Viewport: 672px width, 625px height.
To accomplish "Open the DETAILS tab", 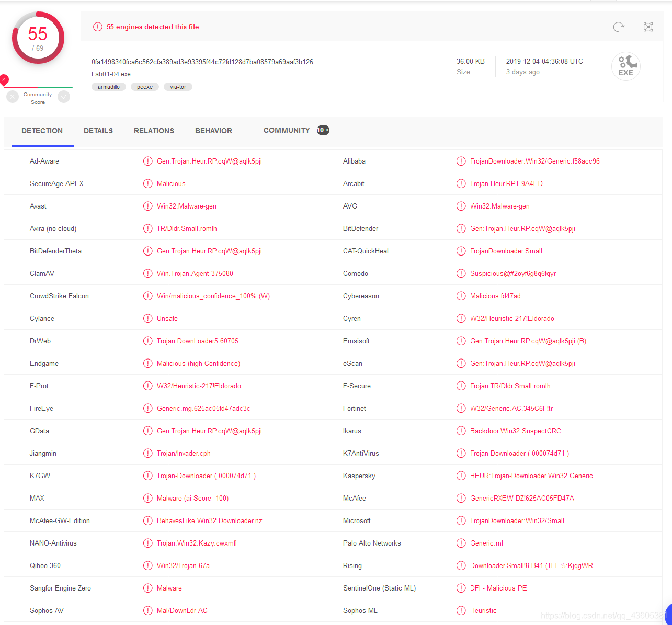I will (x=98, y=131).
